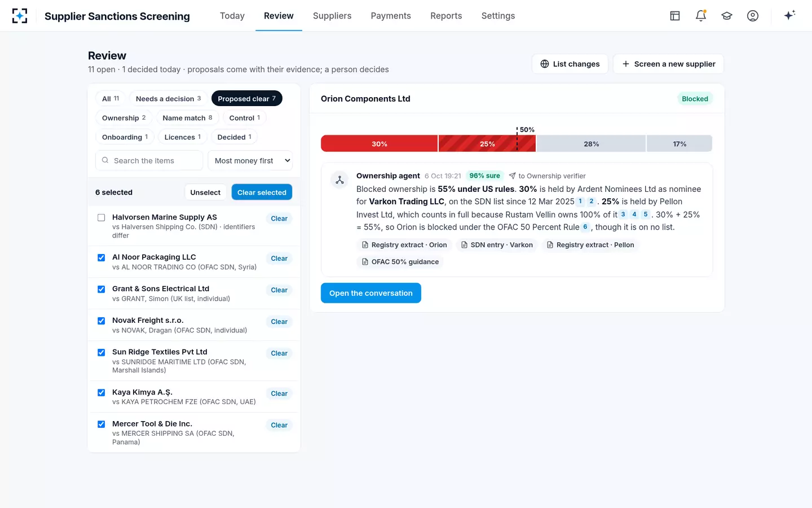Click the Clear selected button
Screen dimensions: 812x508
pos(262,192)
